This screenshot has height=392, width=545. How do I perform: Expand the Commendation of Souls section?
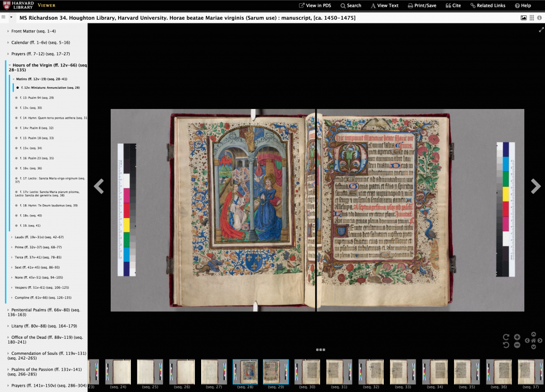8,354
